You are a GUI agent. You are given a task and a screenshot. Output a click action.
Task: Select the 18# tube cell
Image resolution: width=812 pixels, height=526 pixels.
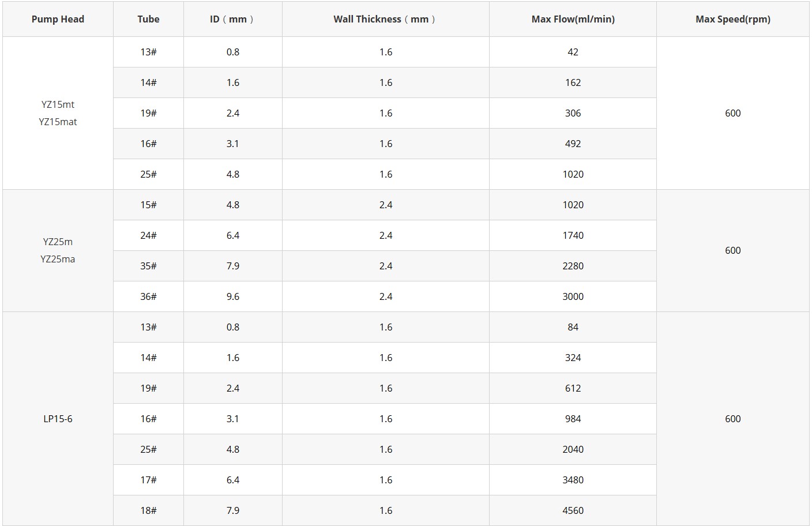pyautogui.click(x=148, y=510)
